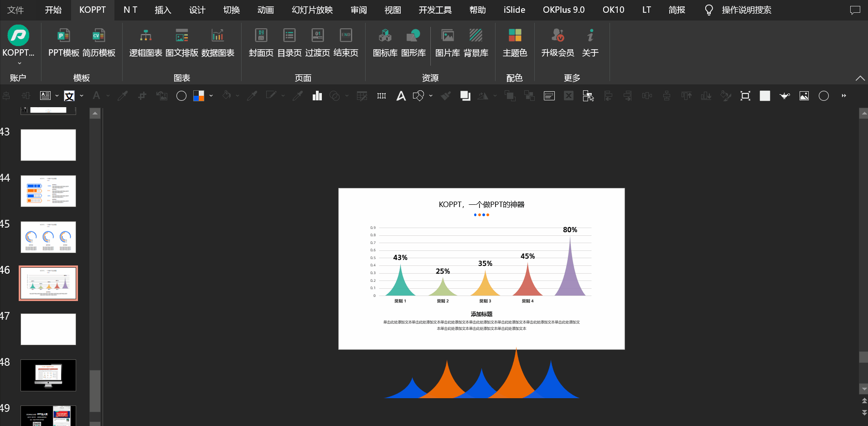Switch to the 开始 tab
The width and height of the screenshot is (868, 426).
point(53,10)
